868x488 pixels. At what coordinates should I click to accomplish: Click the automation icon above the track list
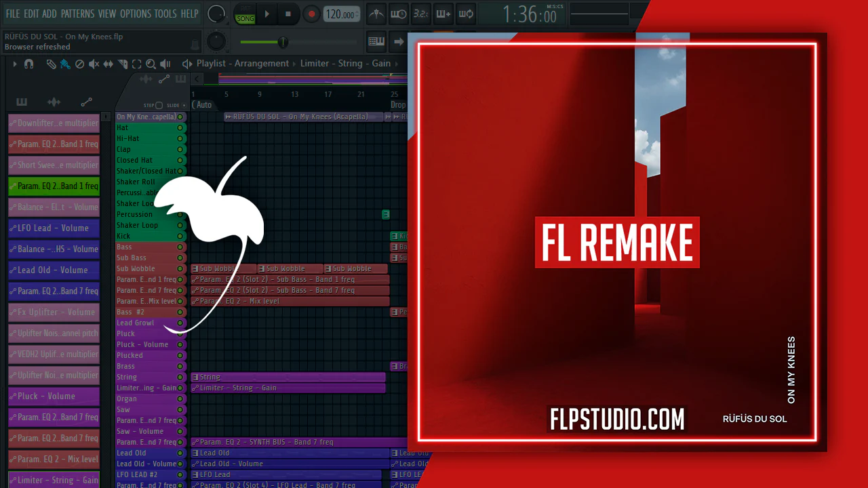click(163, 79)
